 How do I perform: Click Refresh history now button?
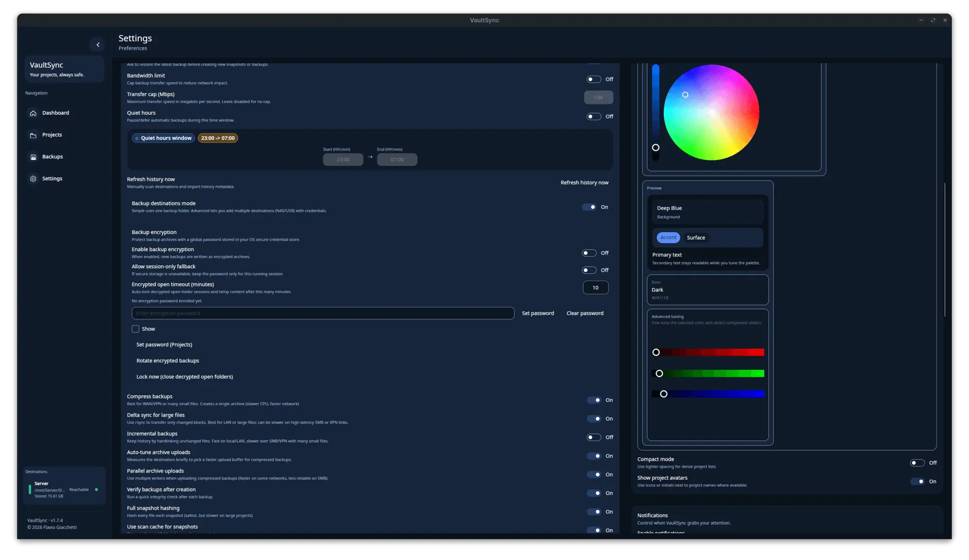click(x=584, y=183)
